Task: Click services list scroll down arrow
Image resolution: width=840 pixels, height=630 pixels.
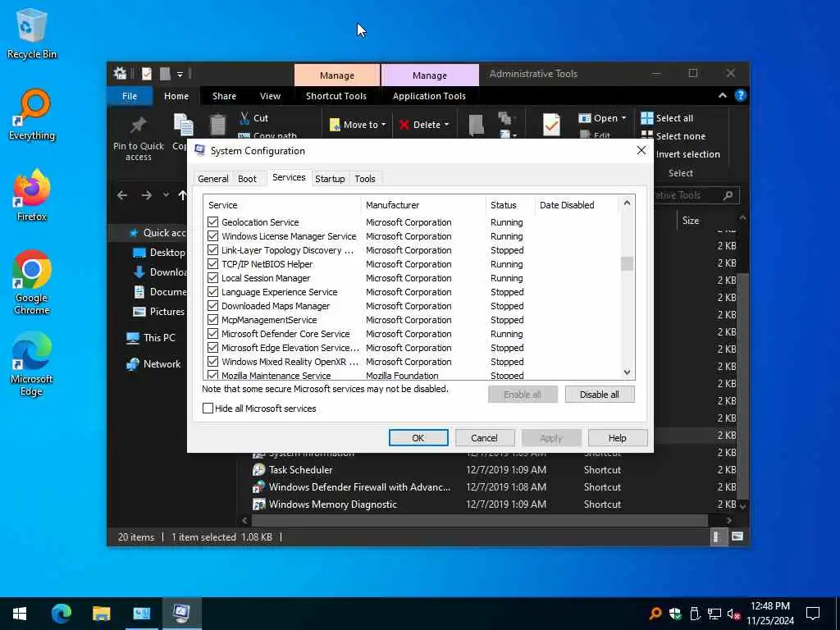Action: pos(627,372)
